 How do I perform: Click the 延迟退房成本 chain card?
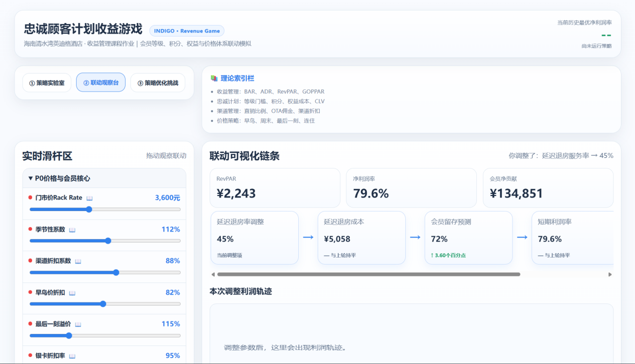click(361, 237)
